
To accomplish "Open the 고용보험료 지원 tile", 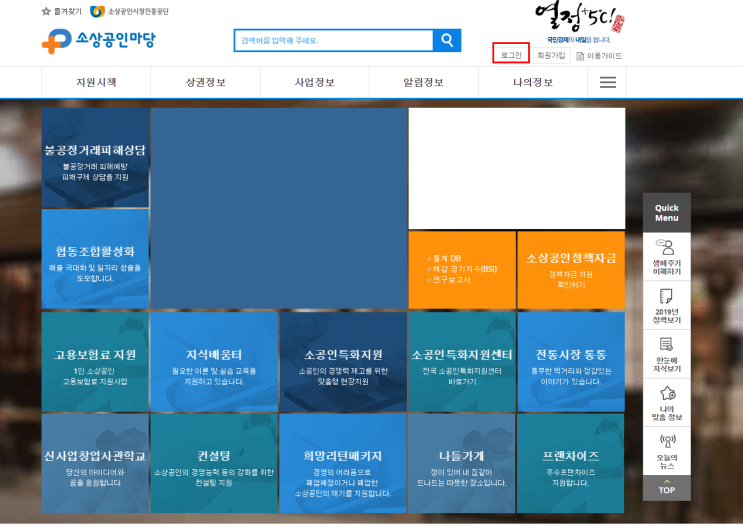I will [x=95, y=362].
